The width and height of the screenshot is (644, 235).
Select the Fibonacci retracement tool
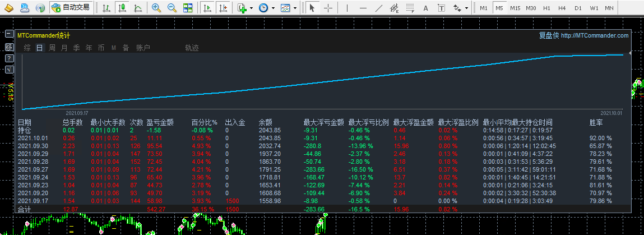[410, 7]
